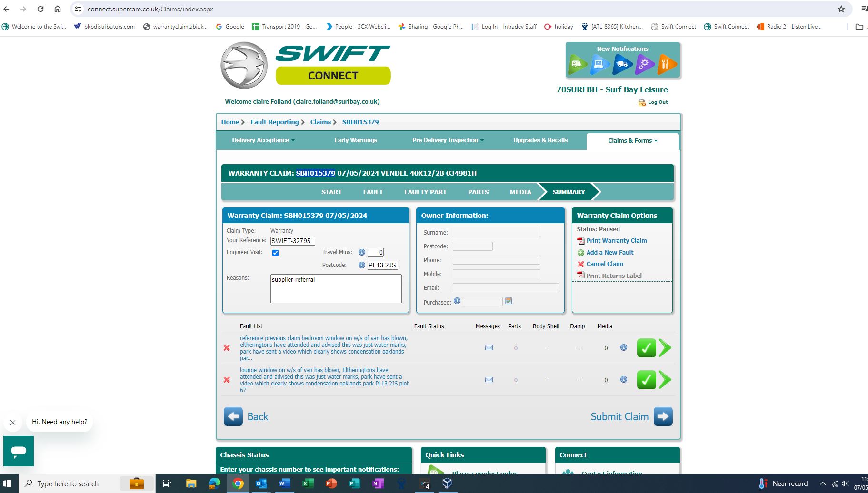Screen dimensions: 868x493
Task: Click the Reasons text area
Action: coord(336,288)
